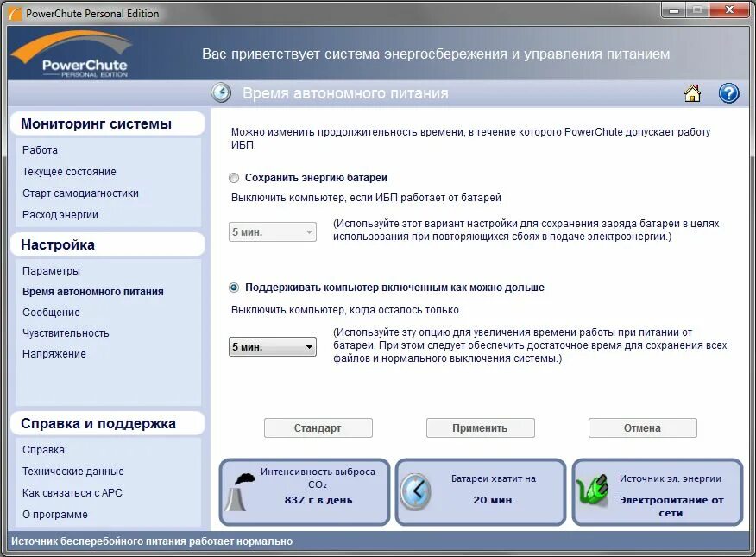
Task: Minimize the PowerChute window
Action: coord(675,10)
